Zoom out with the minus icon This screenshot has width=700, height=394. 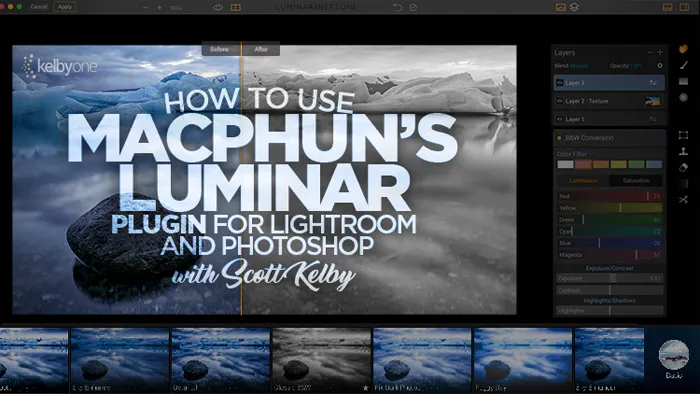(145, 8)
